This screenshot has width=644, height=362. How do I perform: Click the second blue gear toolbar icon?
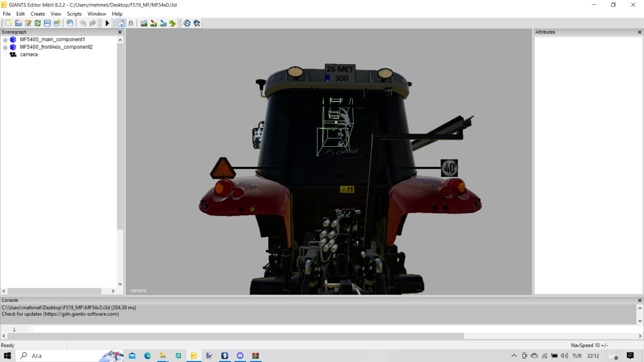(196, 23)
